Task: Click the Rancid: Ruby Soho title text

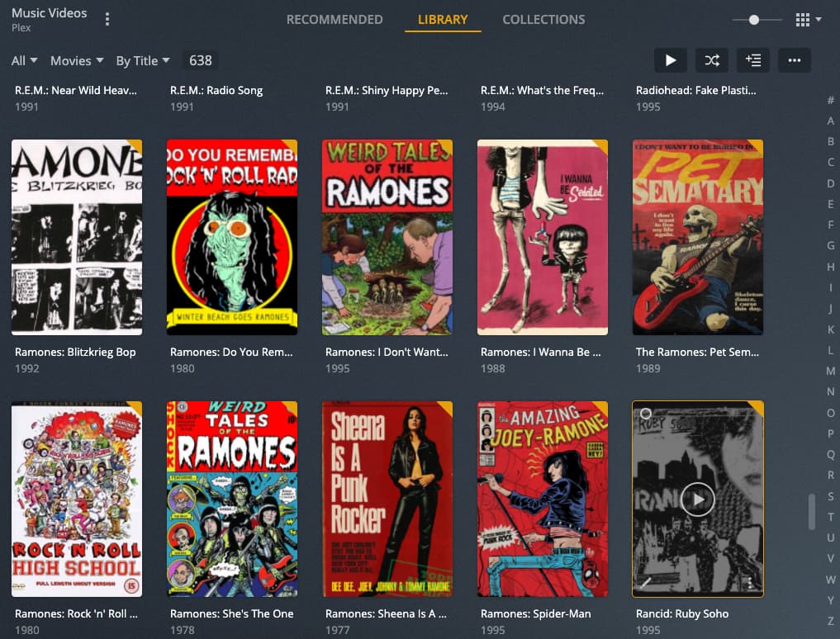Action: (682, 614)
